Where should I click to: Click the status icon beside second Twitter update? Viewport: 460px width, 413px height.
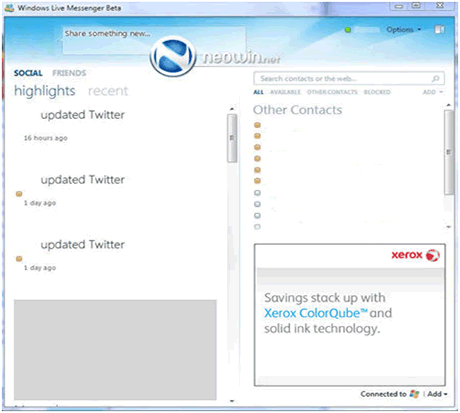(x=19, y=194)
